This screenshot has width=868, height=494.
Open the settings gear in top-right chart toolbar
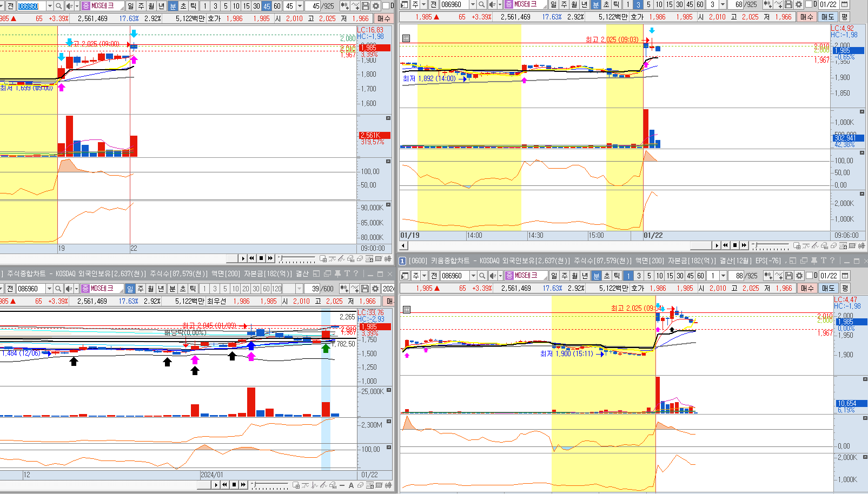click(798, 4)
